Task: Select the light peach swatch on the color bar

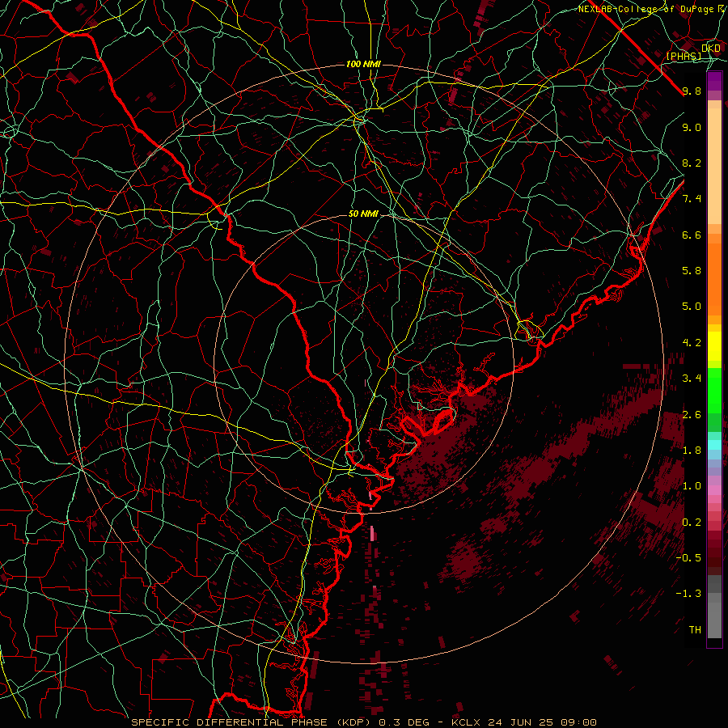Action: [714, 167]
